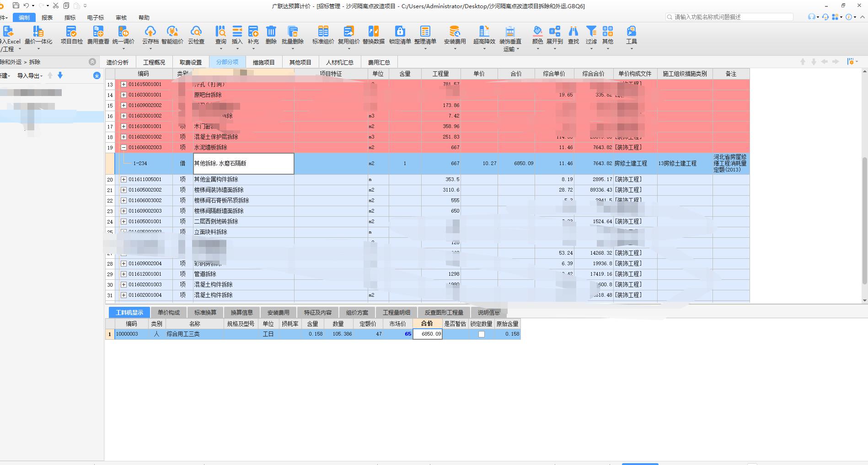Collapse row 011606002003 水泥墙板拆除
This screenshot has width=868, height=465.
[123, 147]
